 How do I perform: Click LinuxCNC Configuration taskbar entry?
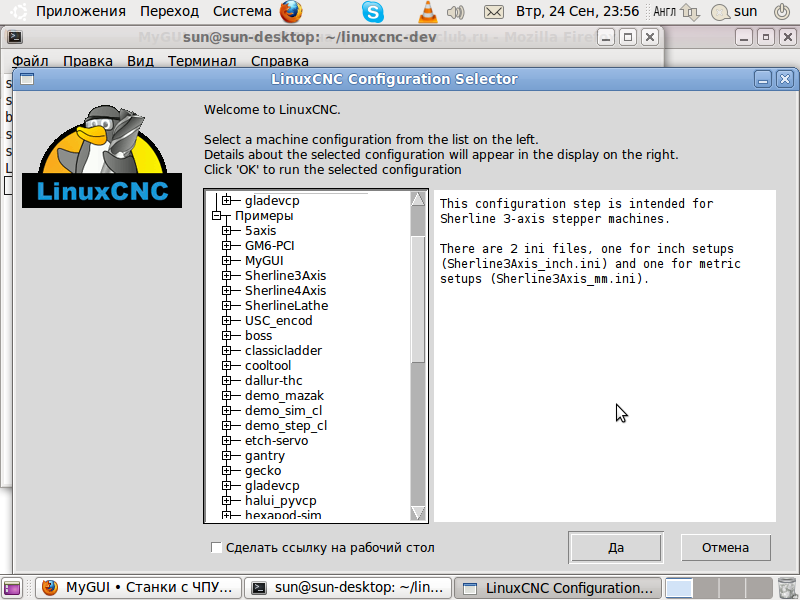(x=558, y=588)
